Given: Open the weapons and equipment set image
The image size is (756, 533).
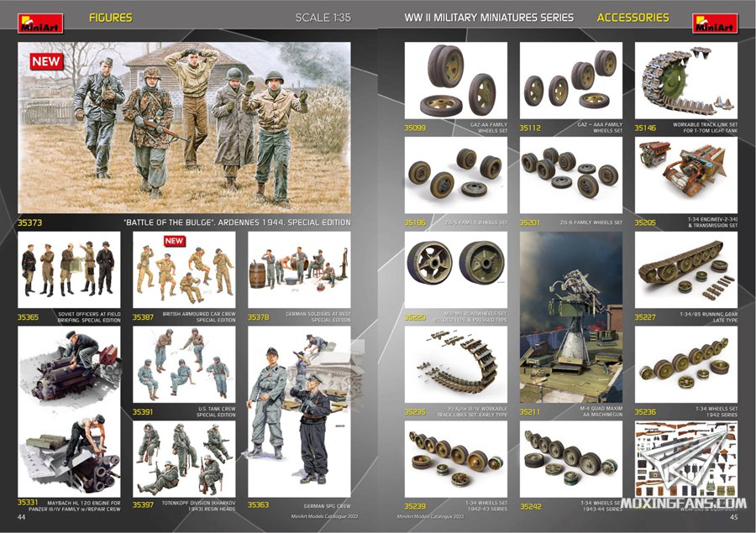Looking at the screenshot, I should coord(686,459).
